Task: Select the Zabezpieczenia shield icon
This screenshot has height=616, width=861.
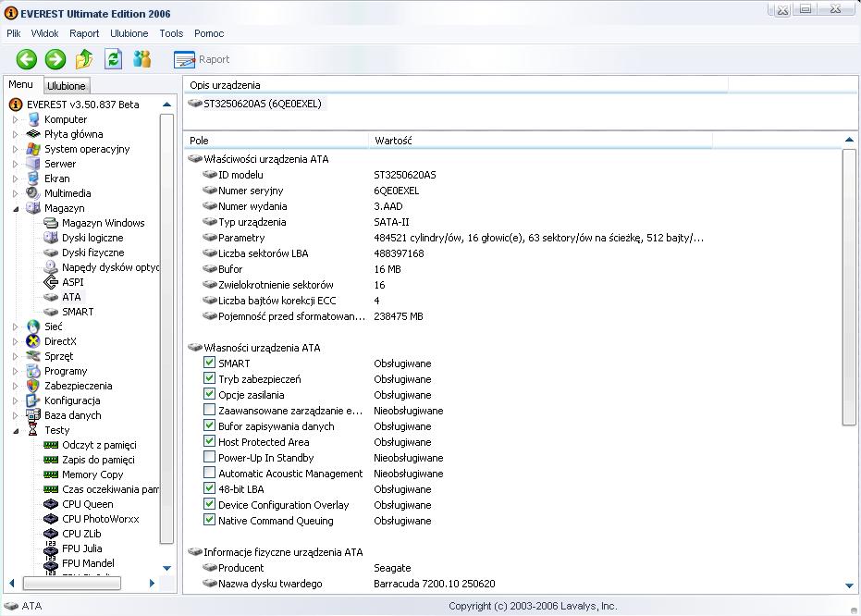Action: click(x=33, y=386)
